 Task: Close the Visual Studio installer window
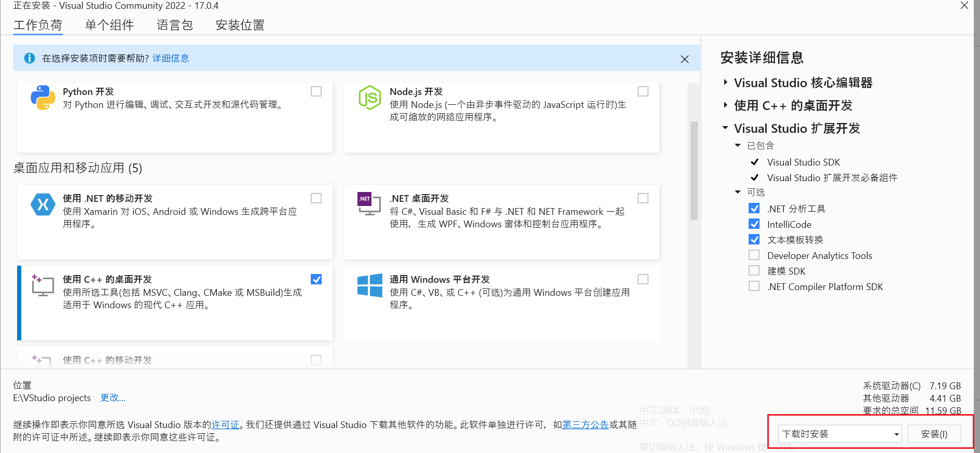coord(964,5)
